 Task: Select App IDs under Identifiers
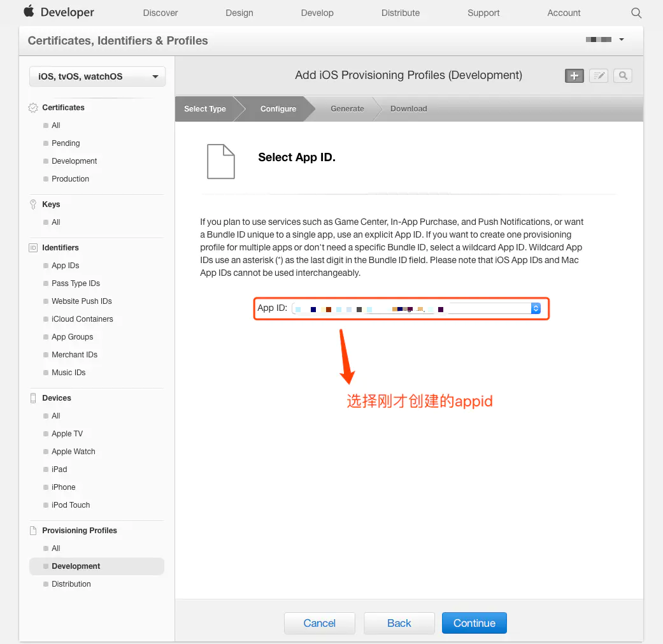[65, 266]
